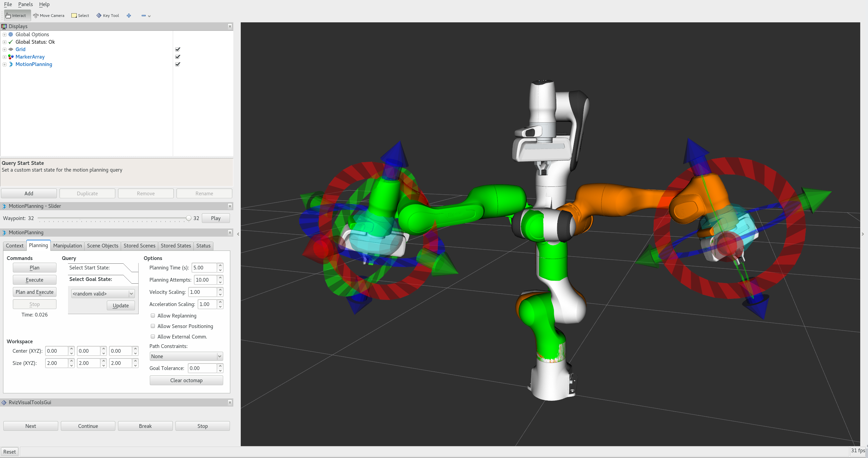
Task: Click inside the Planning Time field
Action: pyautogui.click(x=205, y=267)
